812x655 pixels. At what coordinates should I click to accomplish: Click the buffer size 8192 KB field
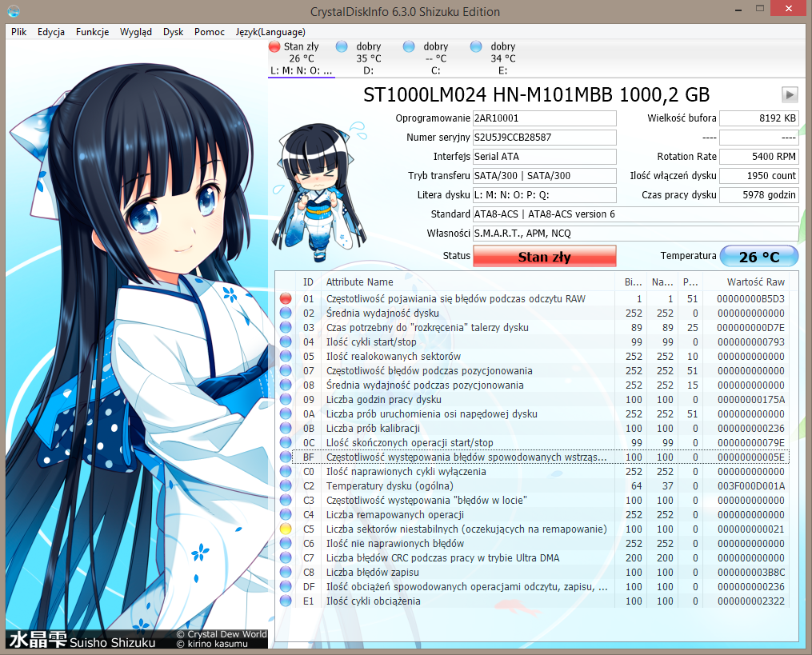pyautogui.click(x=758, y=118)
